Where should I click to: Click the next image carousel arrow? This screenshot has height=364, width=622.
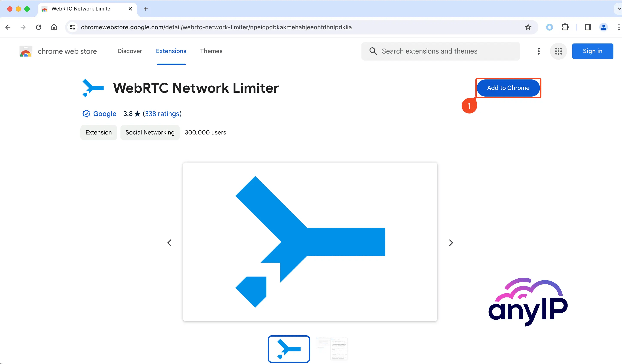451,243
